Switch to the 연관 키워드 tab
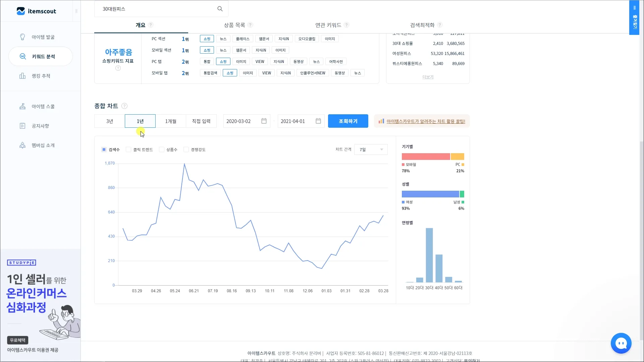644x362 pixels. (x=328, y=25)
